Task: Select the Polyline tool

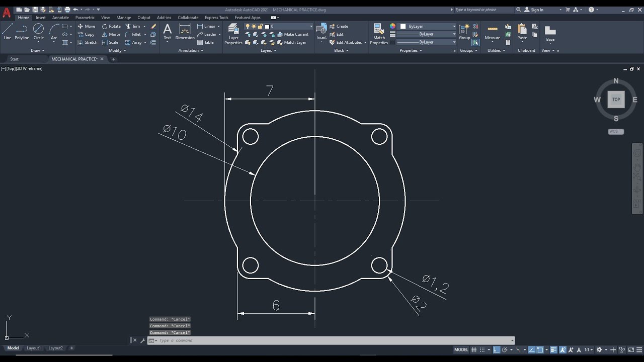Action: click(22, 31)
